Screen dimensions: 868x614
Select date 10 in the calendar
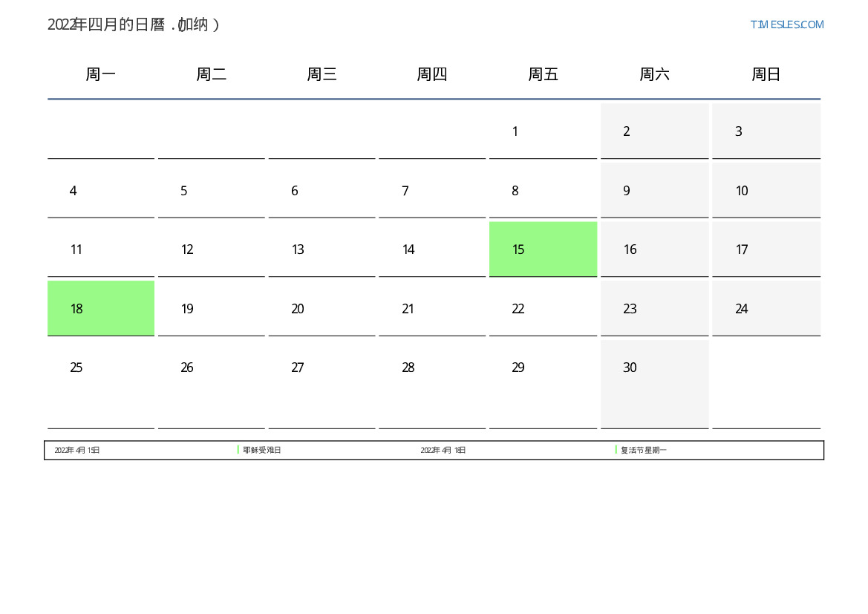tap(766, 191)
